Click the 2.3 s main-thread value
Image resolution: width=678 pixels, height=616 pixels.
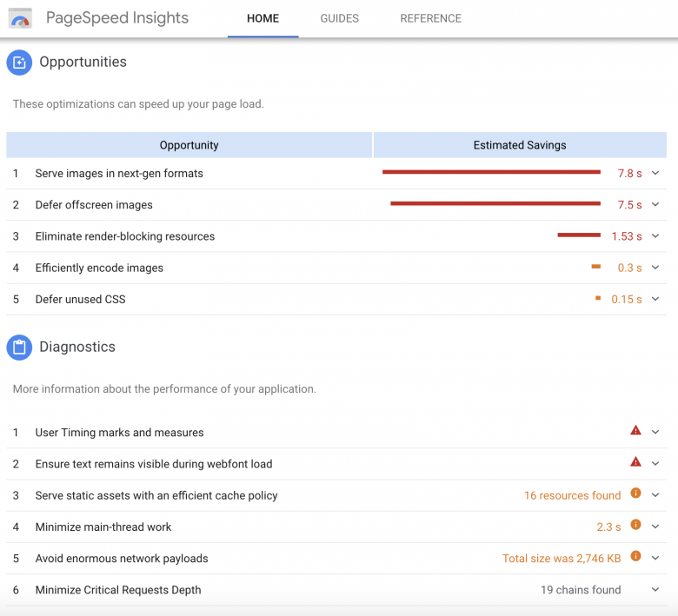pos(608,527)
